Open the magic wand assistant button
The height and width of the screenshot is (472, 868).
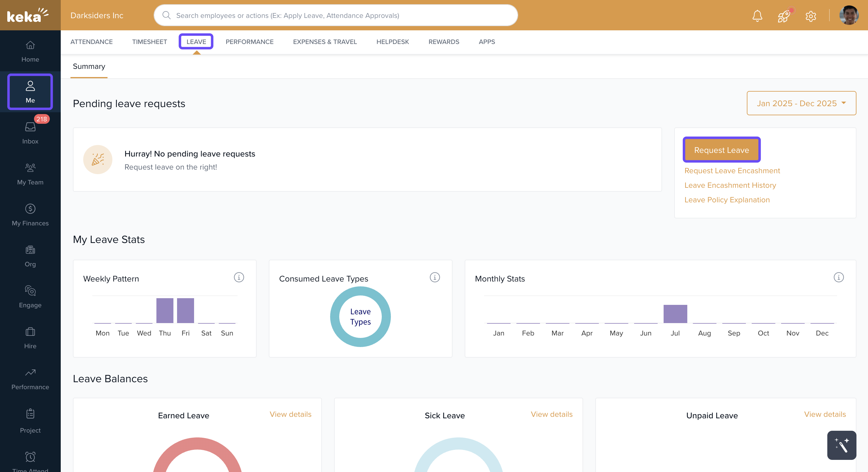[841, 445]
